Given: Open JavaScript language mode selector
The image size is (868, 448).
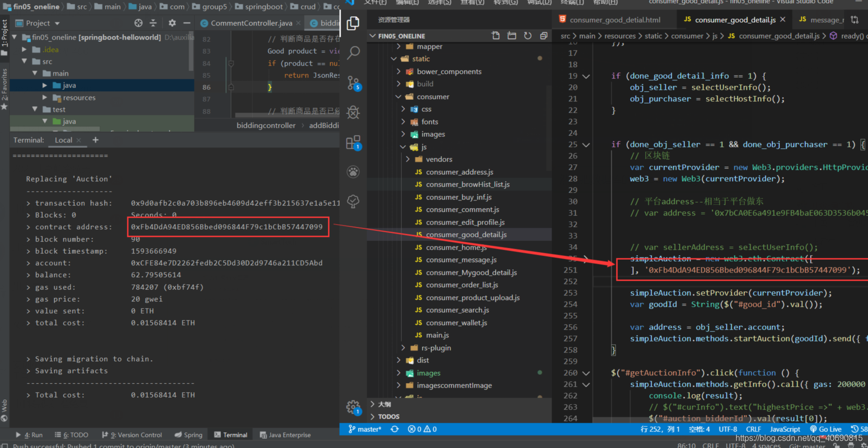Looking at the screenshot, I should [x=785, y=429].
